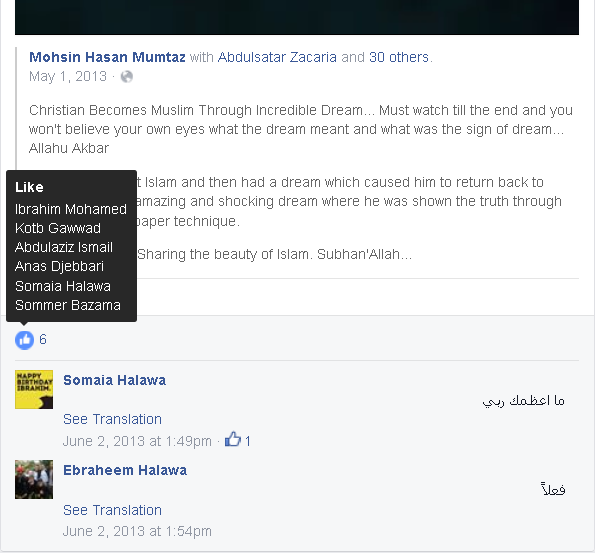Open Somaia Halawa commenter name link
Image resolution: width=595 pixels, height=553 pixels.
pos(115,380)
